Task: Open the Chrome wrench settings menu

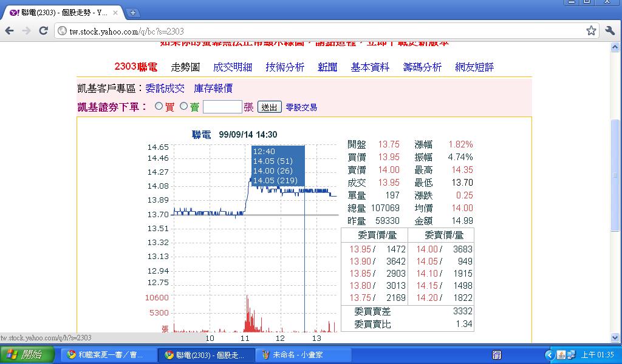Action: (x=610, y=30)
